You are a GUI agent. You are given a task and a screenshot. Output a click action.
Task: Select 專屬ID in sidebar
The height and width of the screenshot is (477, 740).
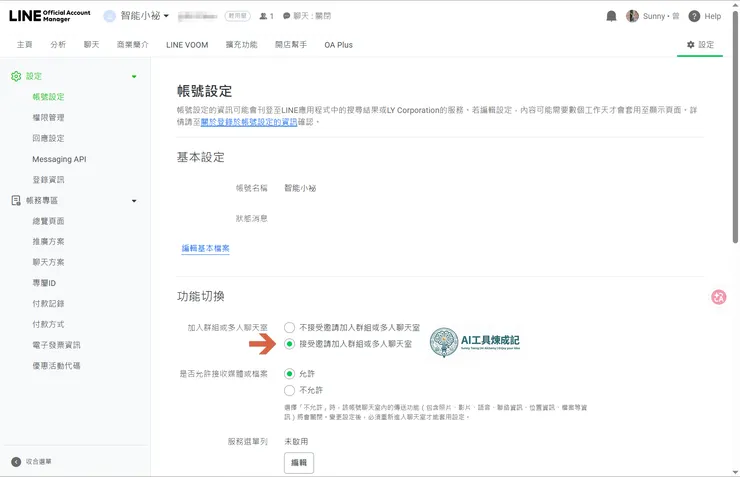(44, 283)
